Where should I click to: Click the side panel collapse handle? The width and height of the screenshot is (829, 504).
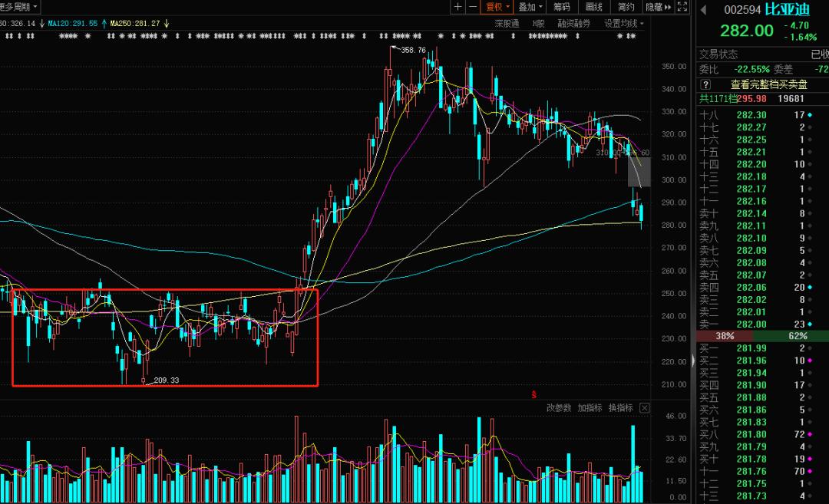click(x=694, y=361)
